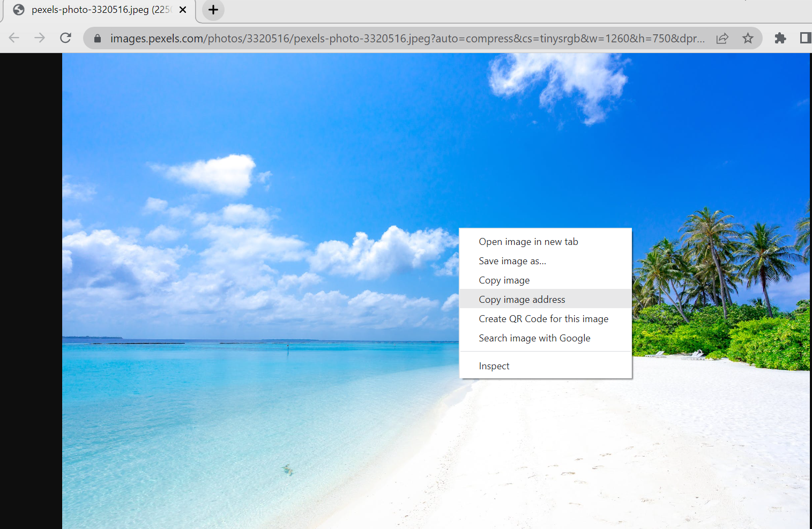Open a new tab with the plus button
Image resolution: width=812 pixels, height=529 pixels.
point(213,10)
